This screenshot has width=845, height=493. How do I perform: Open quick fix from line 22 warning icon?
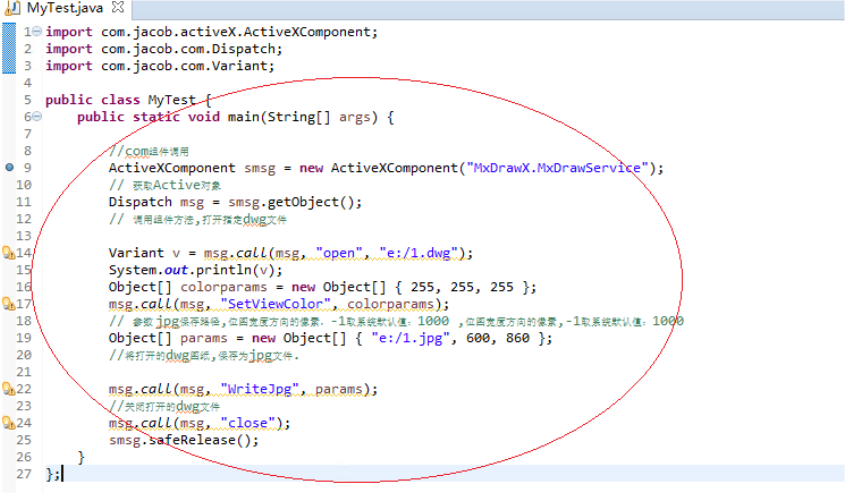tap(9, 389)
